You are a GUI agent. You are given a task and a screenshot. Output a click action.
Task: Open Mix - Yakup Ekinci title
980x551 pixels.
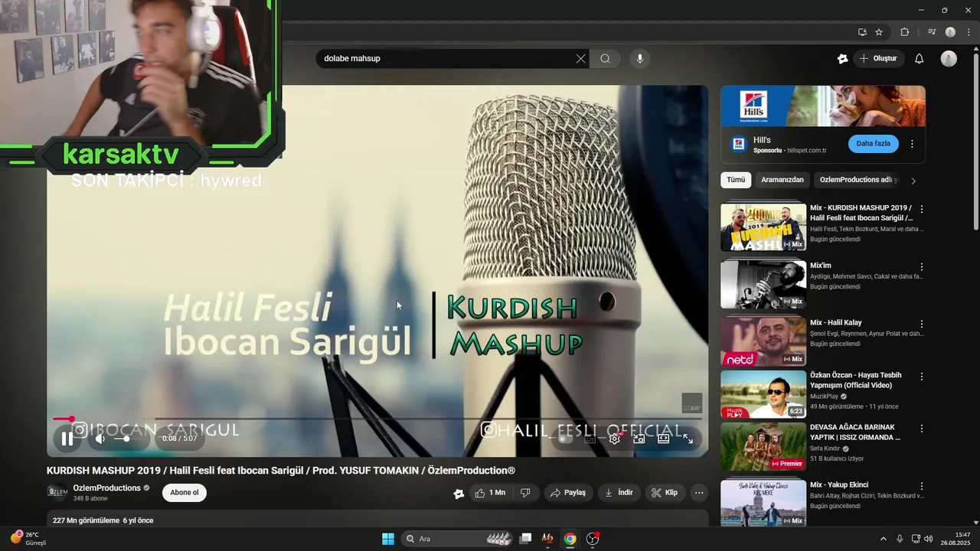pos(839,485)
